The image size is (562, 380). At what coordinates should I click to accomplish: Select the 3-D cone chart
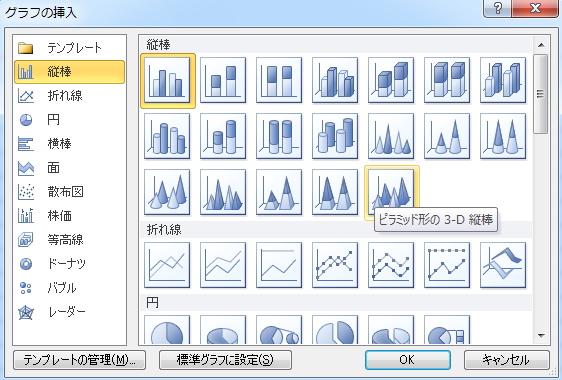(x=167, y=192)
